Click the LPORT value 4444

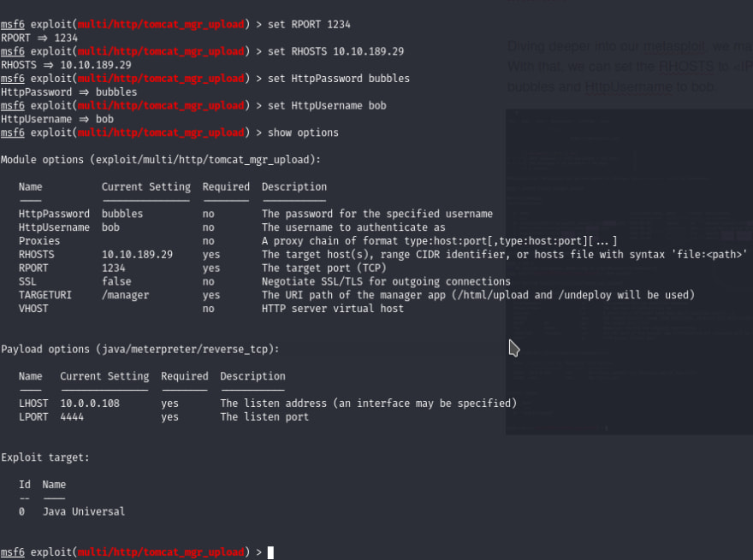tap(72, 417)
